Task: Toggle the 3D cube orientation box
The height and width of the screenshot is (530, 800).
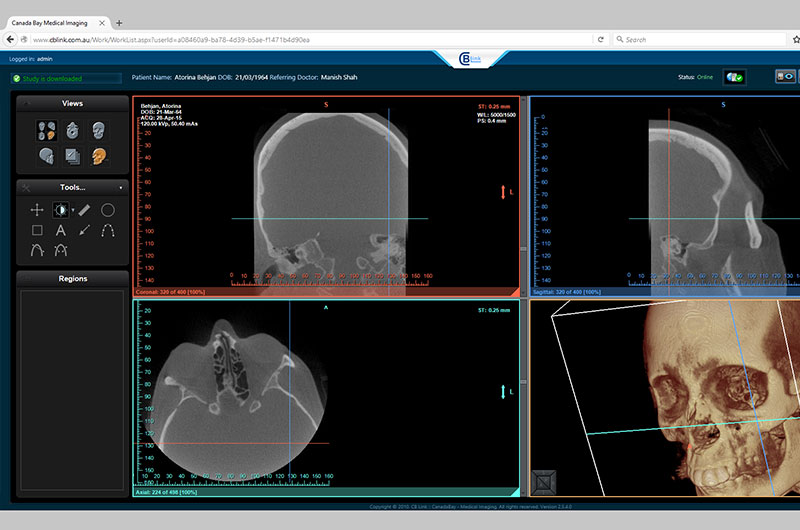Action: [544, 483]
